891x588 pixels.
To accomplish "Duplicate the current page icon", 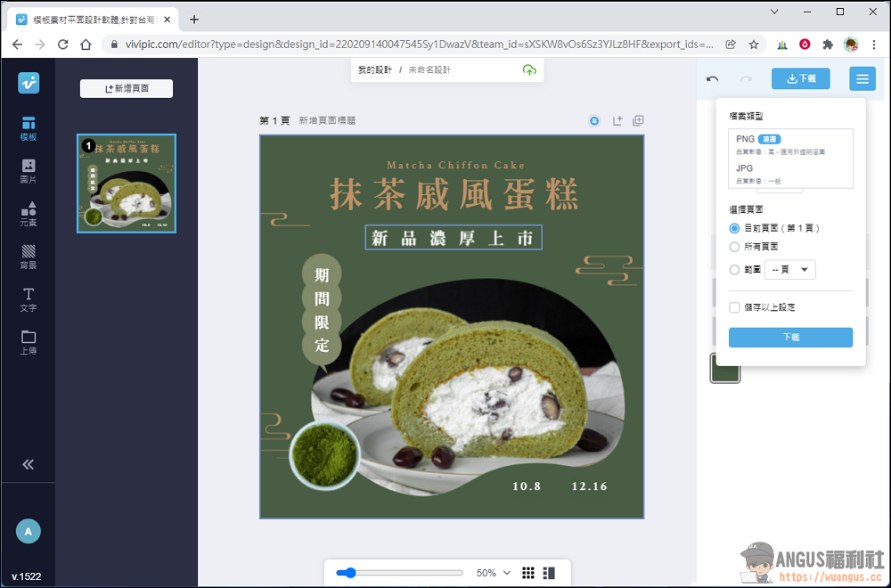I will pyautogui.click(x=638, y=120).
